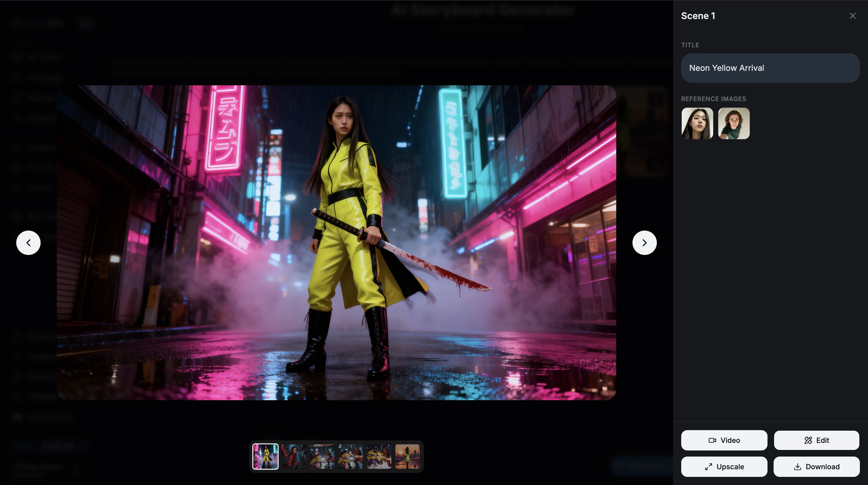
Task: Click the main yellow-jumpsuit scene image
Action: click(336, 243)
